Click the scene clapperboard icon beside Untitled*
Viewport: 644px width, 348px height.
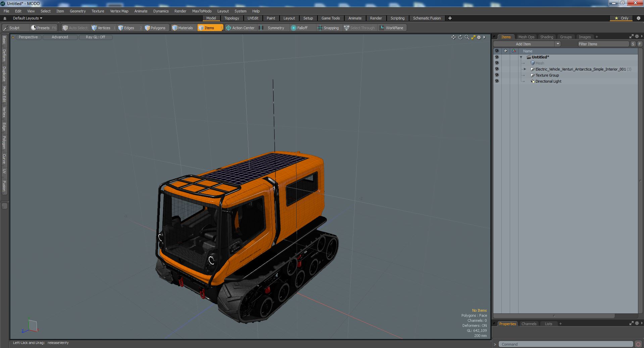[529, 57]
